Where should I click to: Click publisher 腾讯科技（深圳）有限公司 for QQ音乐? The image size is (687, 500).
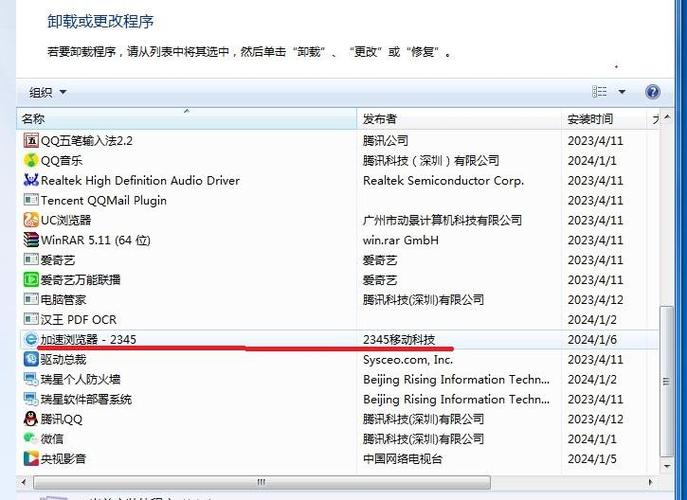coord(431,160)
